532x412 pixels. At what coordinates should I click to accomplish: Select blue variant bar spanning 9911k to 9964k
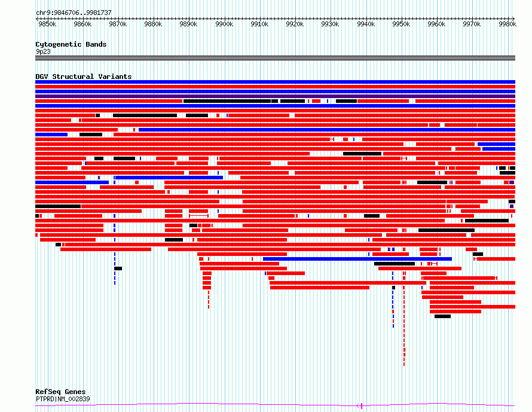(x=357, y=259)
